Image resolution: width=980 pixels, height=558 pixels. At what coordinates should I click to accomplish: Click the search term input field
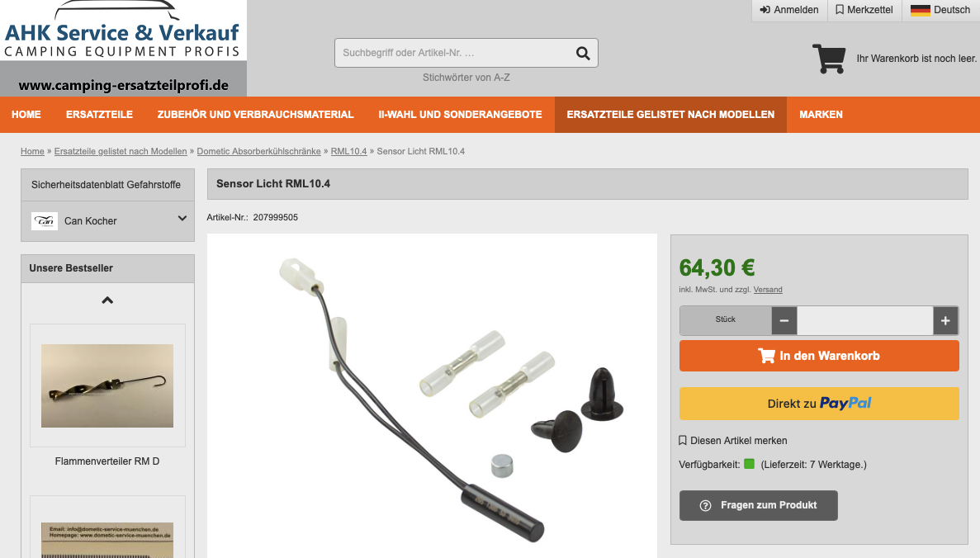(454, 53)
